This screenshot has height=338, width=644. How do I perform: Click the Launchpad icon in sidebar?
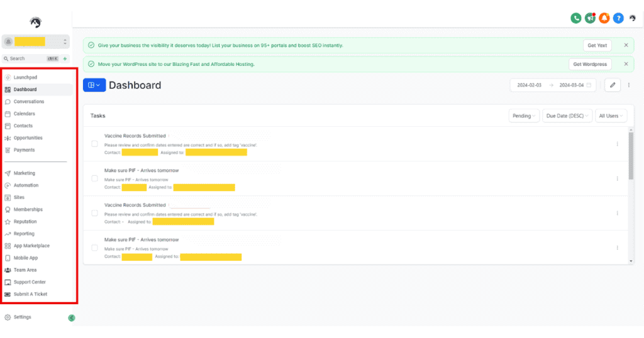click(x=8, y=77)
